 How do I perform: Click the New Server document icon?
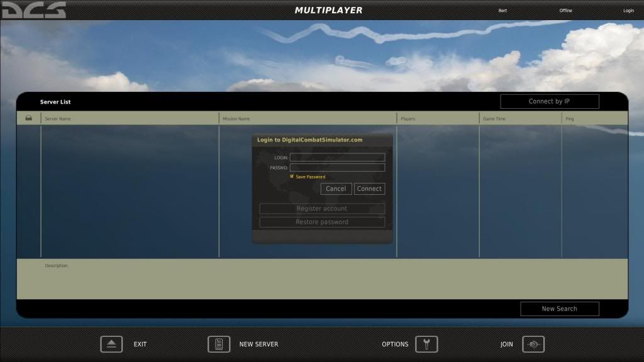pyautogui.click(x=219, y=344)
